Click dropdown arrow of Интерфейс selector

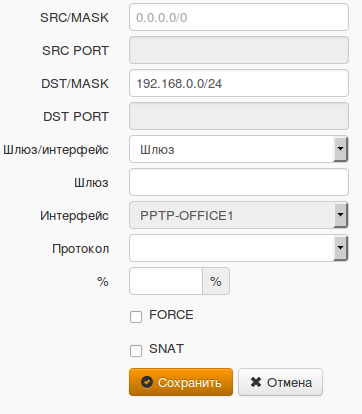click(x=340, y=215)
